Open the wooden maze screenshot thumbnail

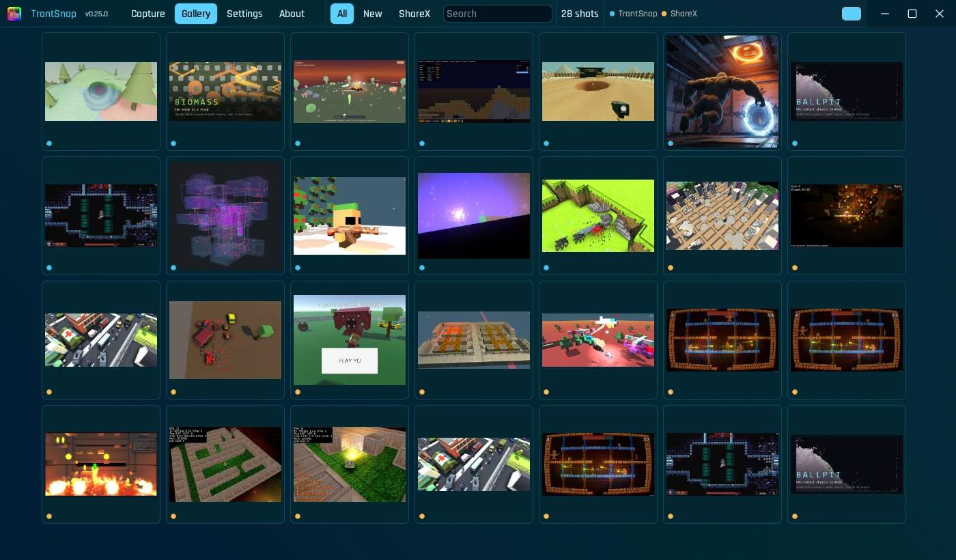225,464
